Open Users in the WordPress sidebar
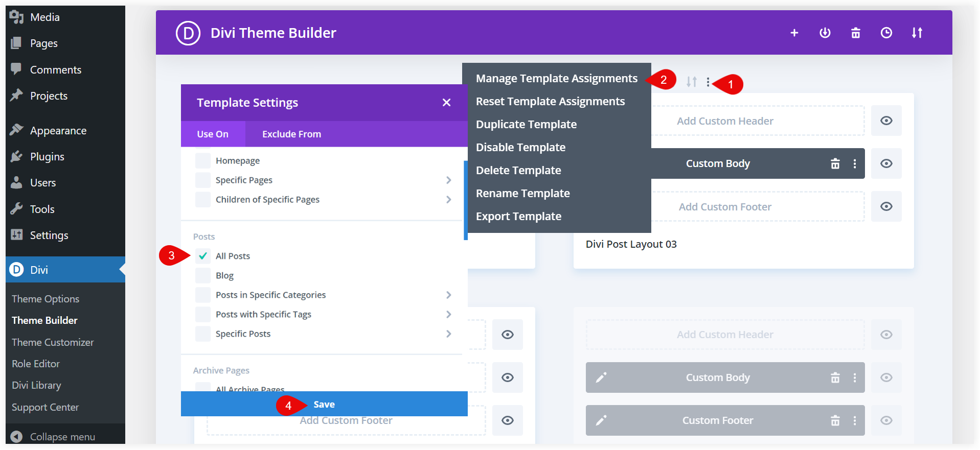980x450 pixels. coord(65,182)
